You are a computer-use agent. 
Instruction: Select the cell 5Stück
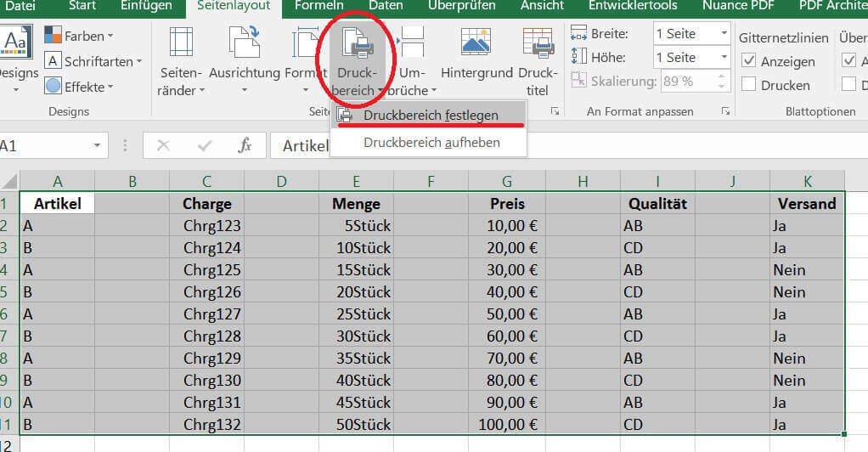(356, 225)
